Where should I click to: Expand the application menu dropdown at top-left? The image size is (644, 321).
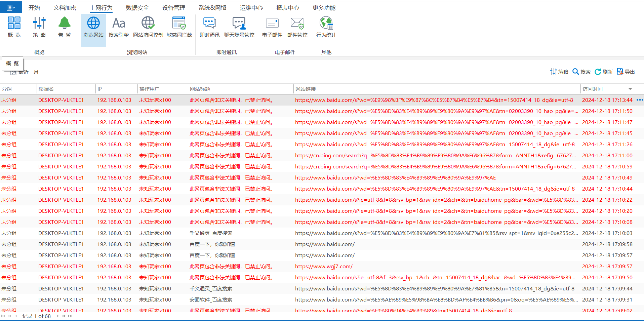(x=11, y=7)
